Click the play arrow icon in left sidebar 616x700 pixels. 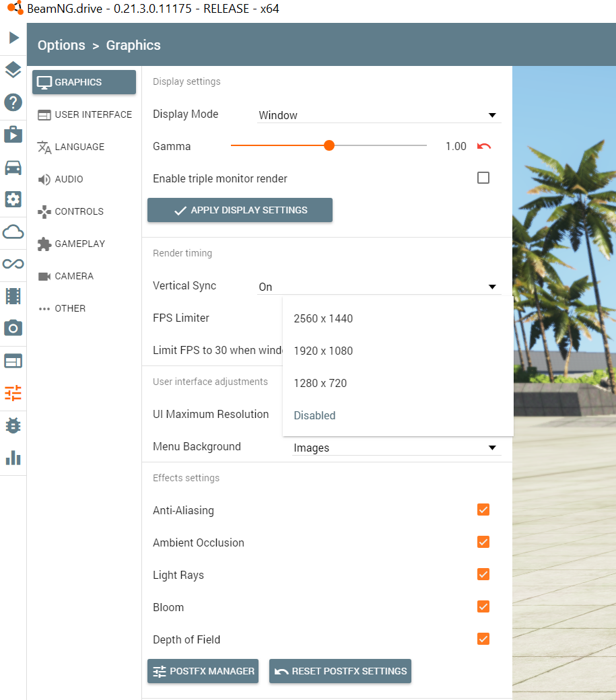(x=13, y=38)
